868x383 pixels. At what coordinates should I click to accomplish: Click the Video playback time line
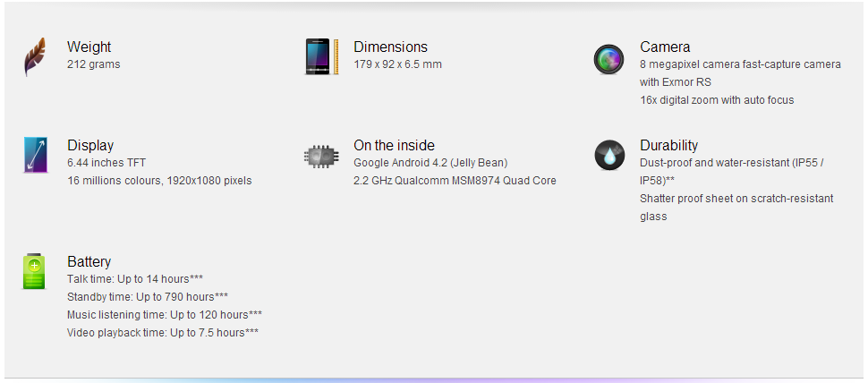tap(163, 333)
